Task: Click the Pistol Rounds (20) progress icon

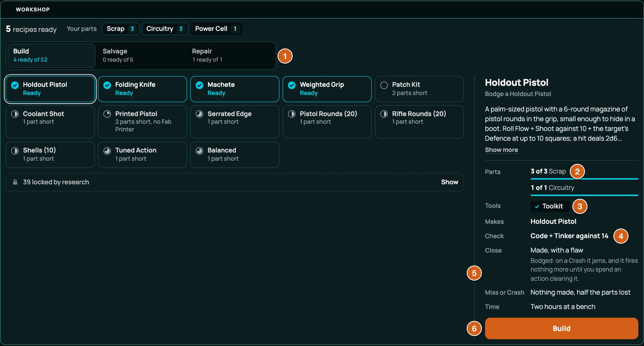Action: pyautogui.click(x=292, y=114)
